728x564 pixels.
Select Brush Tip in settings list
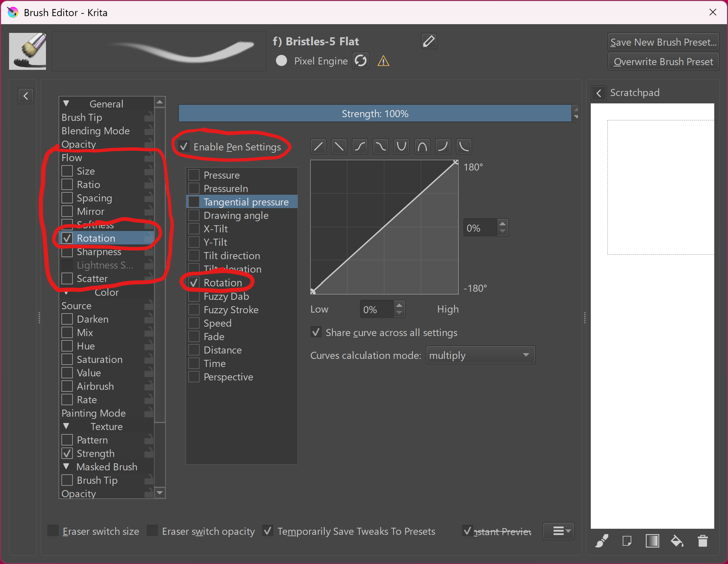(82, 117)
